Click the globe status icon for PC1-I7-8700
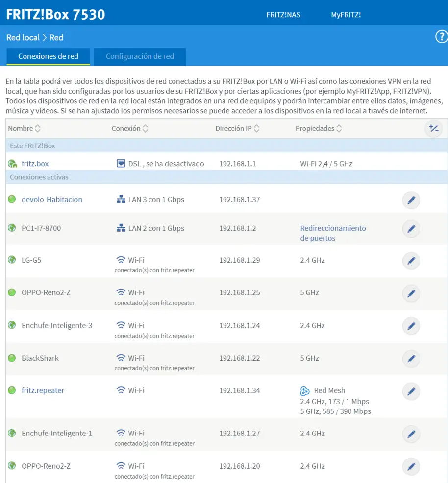This screenshot has height=483, width=448. coord(12,228)
